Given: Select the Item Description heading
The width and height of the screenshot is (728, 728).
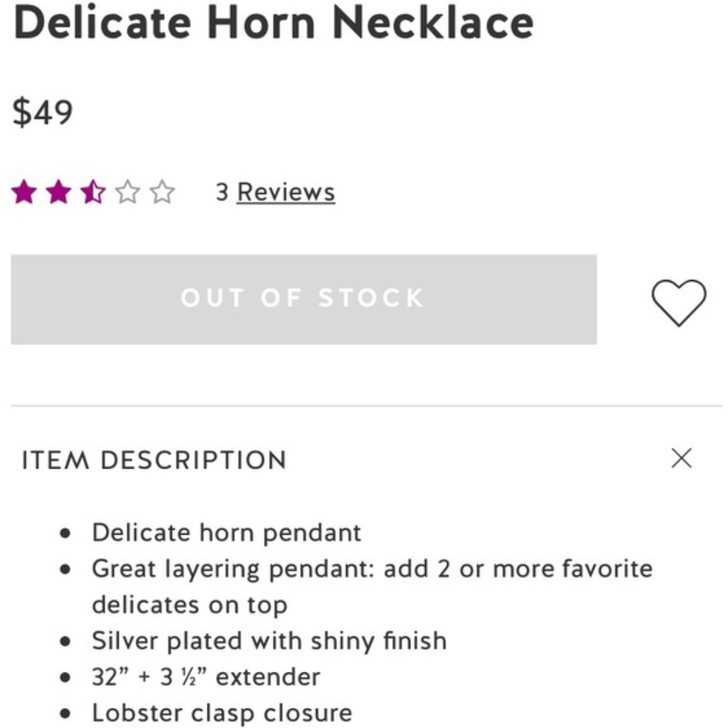Looking at the screenshot, I should click(154, 459).
